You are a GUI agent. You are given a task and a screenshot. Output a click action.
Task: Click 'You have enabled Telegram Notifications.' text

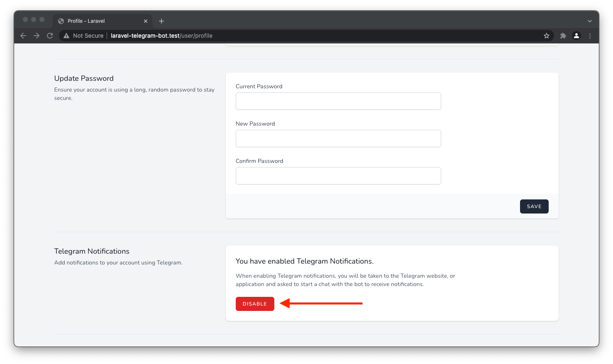point(305,261)
